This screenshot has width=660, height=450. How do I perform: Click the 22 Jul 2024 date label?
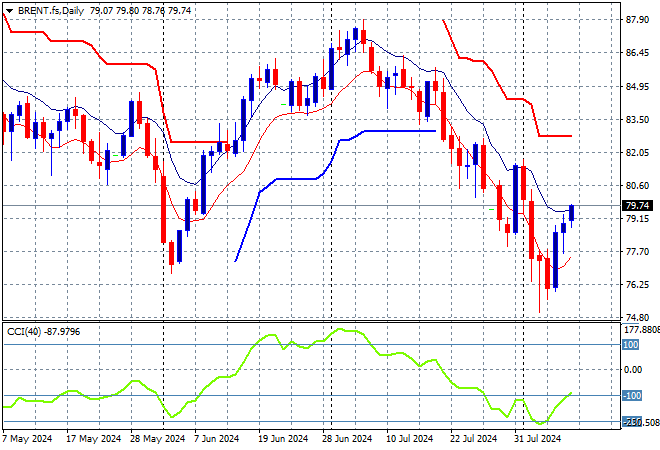(x=474, y=439)
